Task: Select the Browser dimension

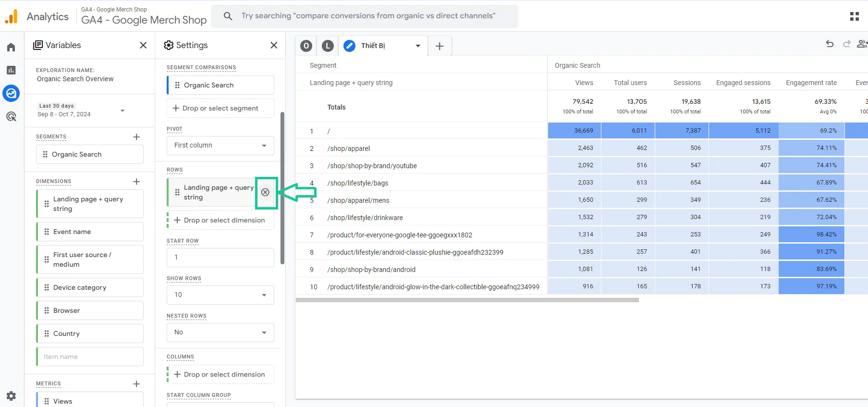Action: (x=90, y=310)
